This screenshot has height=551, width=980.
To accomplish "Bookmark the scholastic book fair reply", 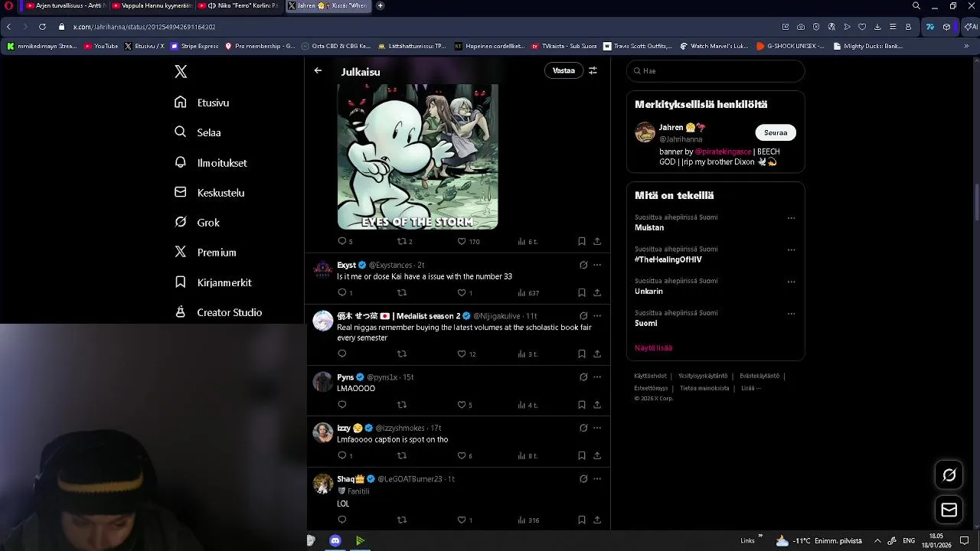I will click(582, 354).
